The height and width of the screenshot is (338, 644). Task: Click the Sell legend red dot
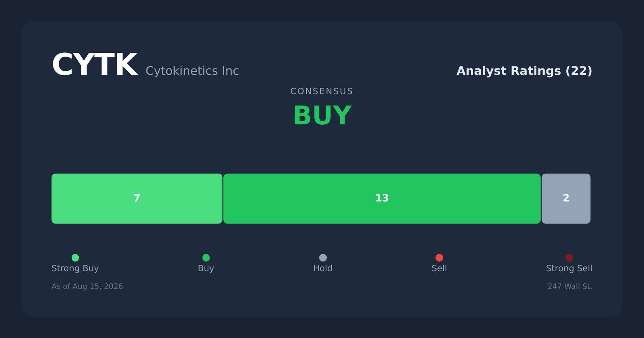[x=439, y=258]
